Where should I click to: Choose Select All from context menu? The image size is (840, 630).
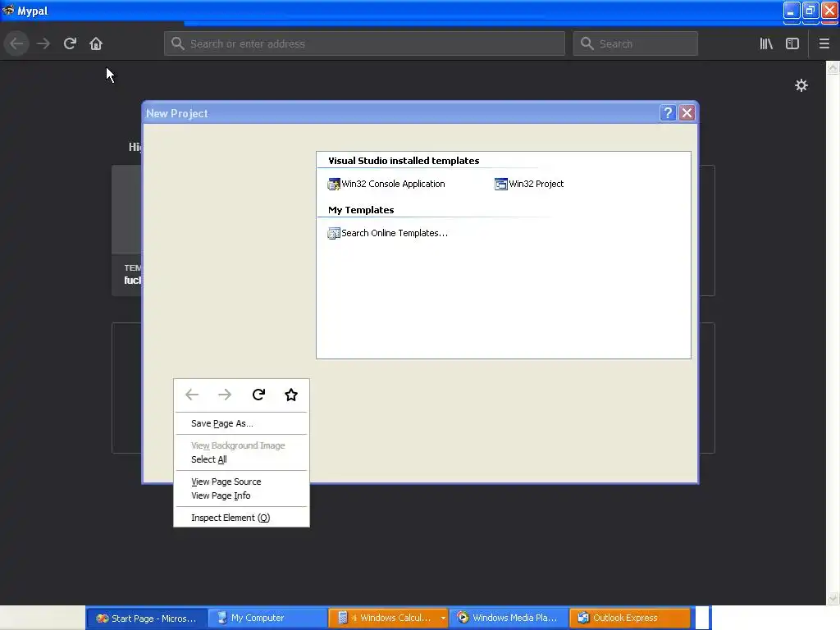point(241,459)
